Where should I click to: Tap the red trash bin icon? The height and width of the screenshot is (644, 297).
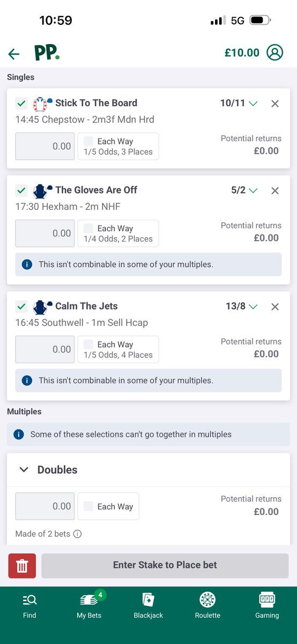point(22,566)
